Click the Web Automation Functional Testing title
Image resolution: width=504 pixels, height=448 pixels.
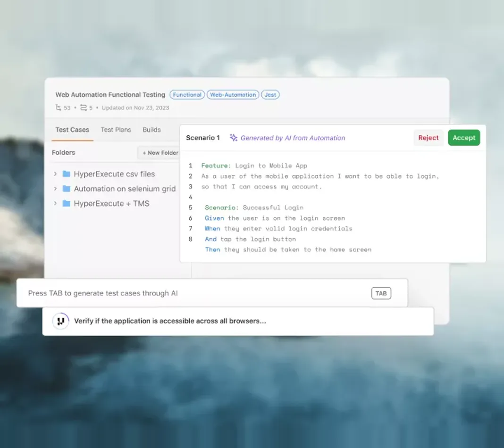pos(110,95)
